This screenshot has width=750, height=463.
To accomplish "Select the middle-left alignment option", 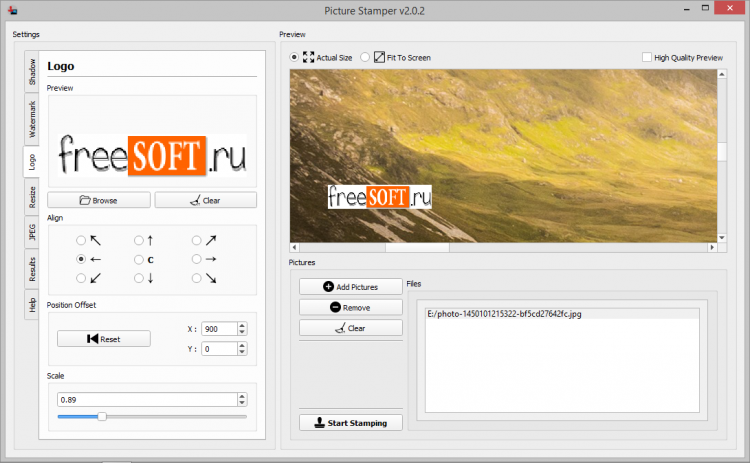I will [x=81, y=259].
